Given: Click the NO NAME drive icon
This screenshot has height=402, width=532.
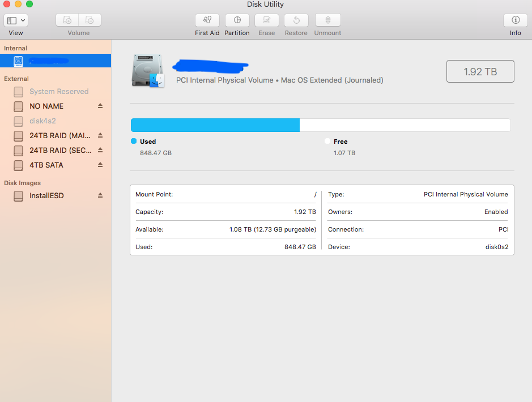Looking at the screenshot, I should pos(18,106).
